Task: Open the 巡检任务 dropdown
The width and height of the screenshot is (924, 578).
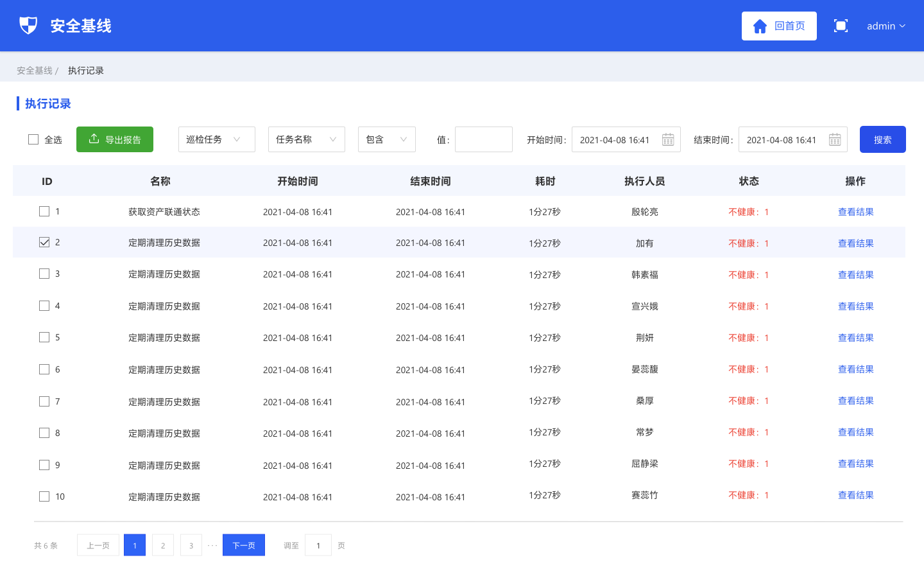Action: pyautogui.click(x=217, y=139)
